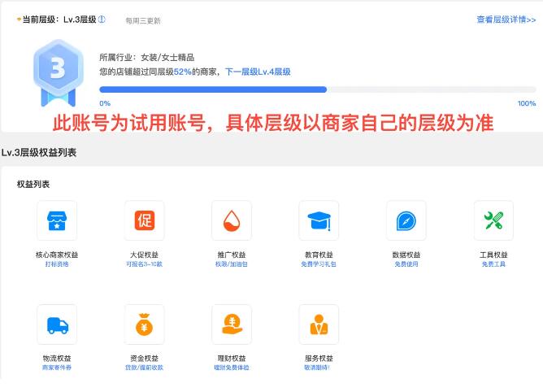
Task: Click the 理财权益 label
Action: (x=232, y=359)
